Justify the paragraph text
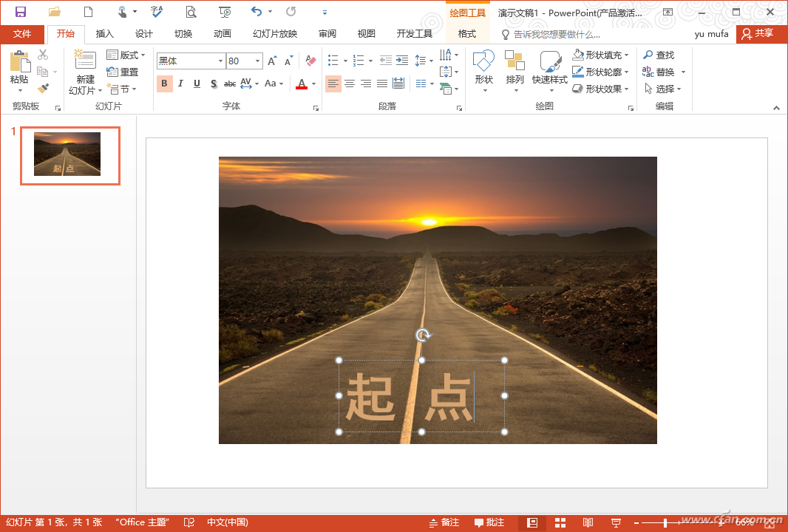 (382, 83)
